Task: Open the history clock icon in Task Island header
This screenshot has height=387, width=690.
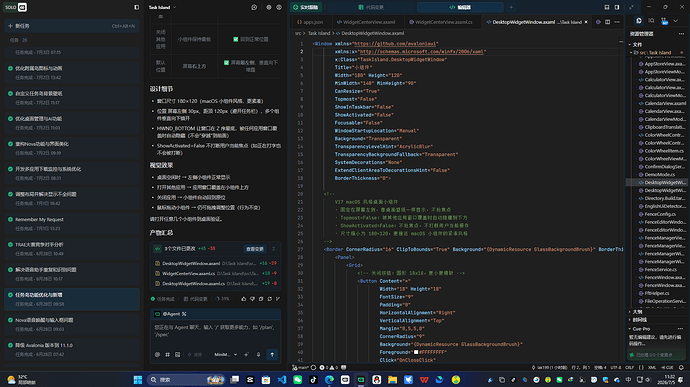Action: (x=254, y=7)
